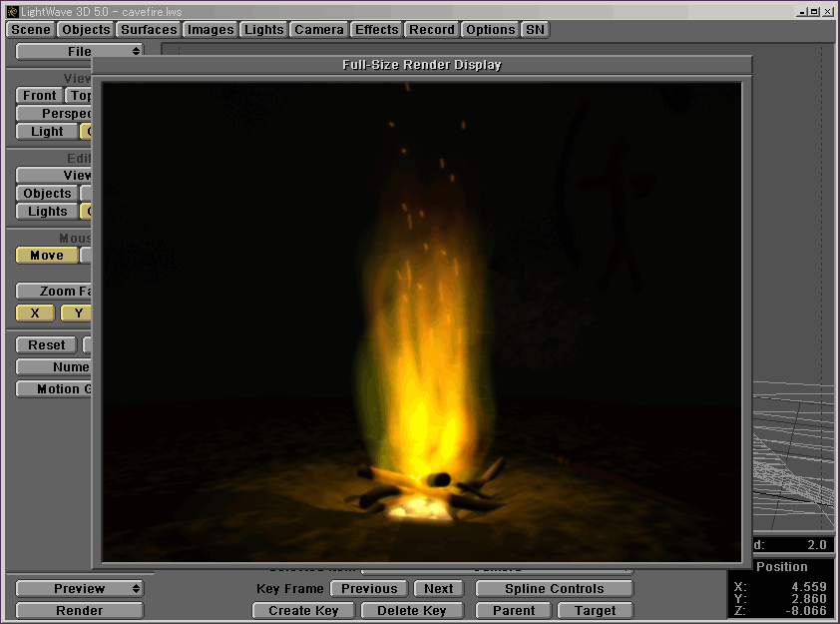Toggle the Y axis constraint
Viewport: 840px width, 624px height.
coord(76,313)
